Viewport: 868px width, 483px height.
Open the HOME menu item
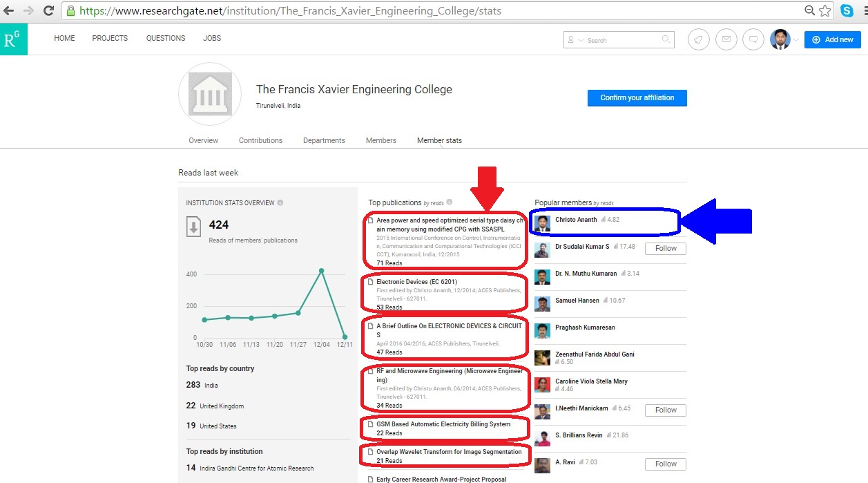pos(64,39)
